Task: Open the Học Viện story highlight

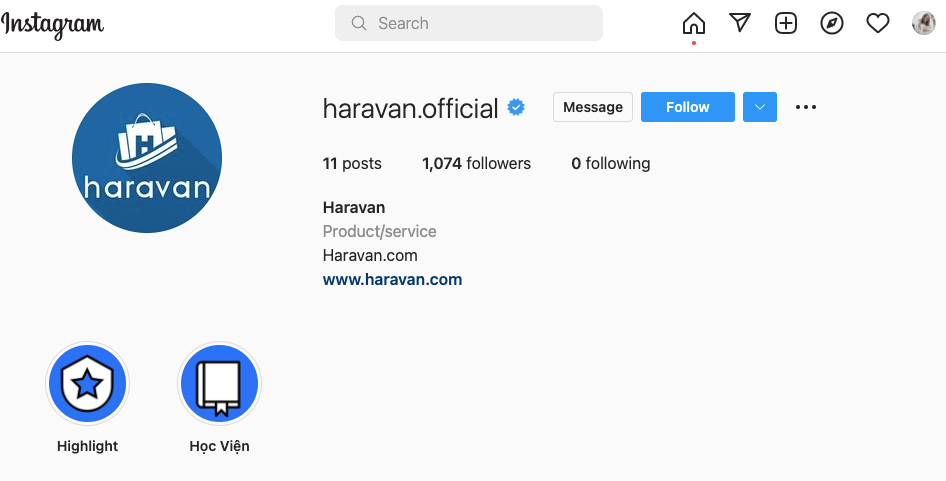Action: (x=219, y=384)
